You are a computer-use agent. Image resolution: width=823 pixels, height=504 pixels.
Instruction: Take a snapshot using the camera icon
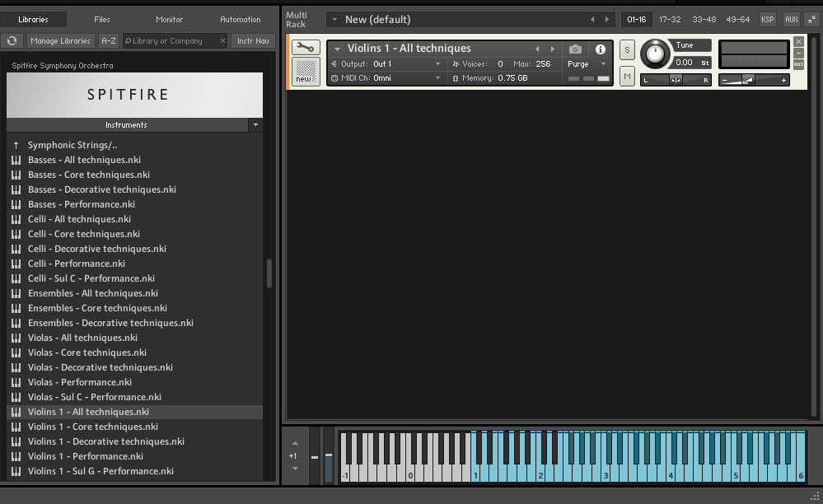point(575,49)
